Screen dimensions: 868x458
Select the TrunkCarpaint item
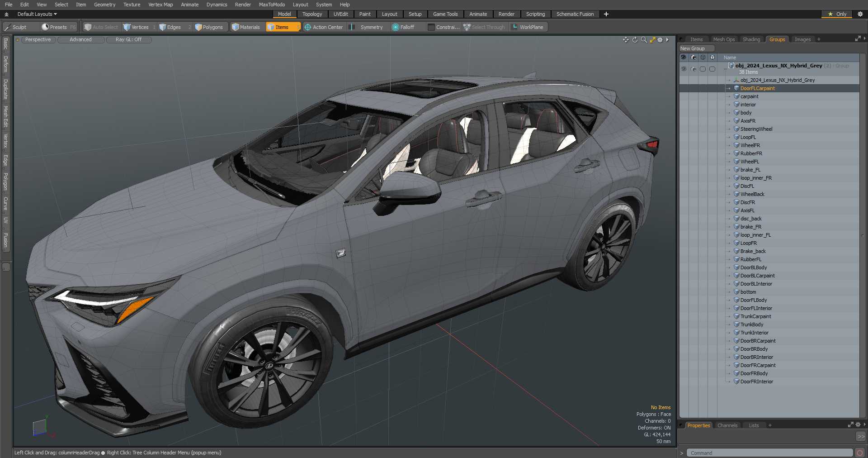(755, 316)
